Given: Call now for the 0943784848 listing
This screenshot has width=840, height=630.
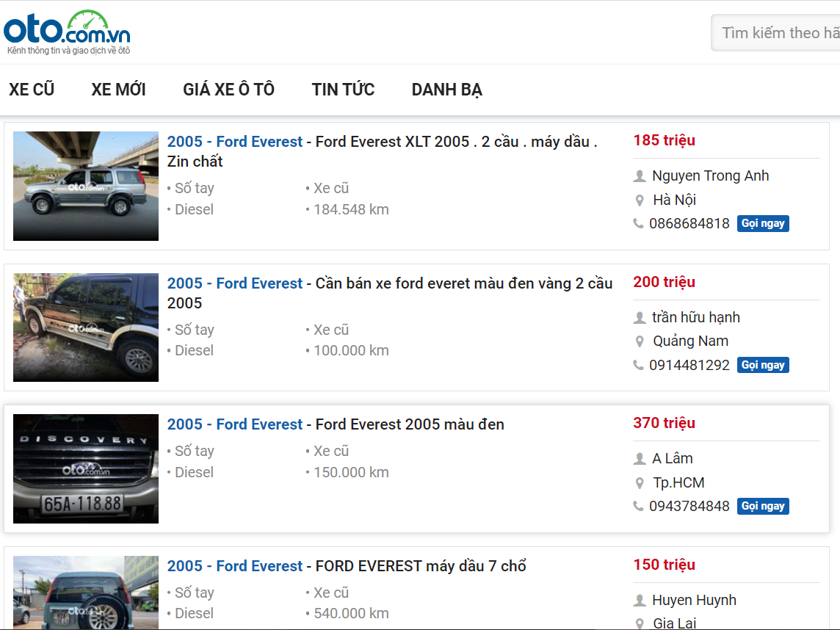Looking at the screenshot, I should tap(763, 506).
